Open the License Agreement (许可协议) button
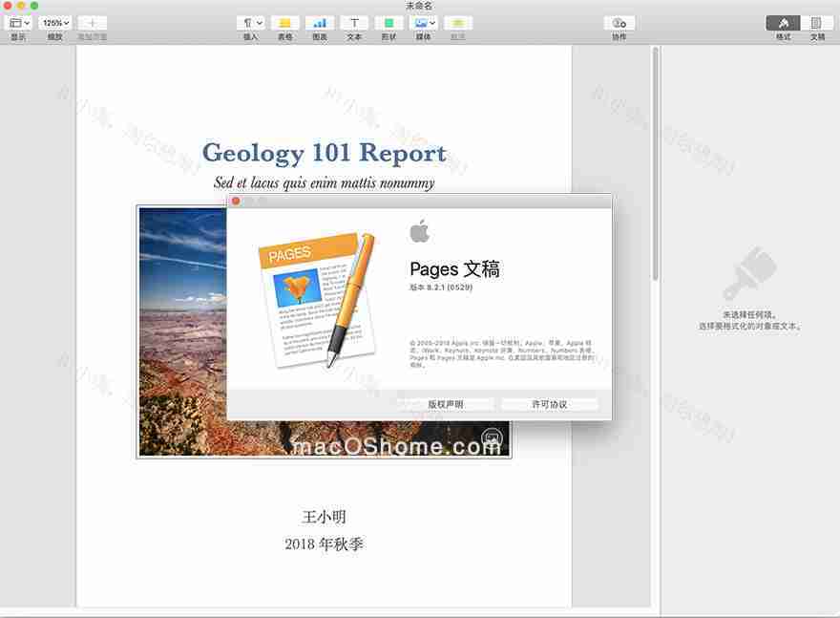 [x=550, y=404]
